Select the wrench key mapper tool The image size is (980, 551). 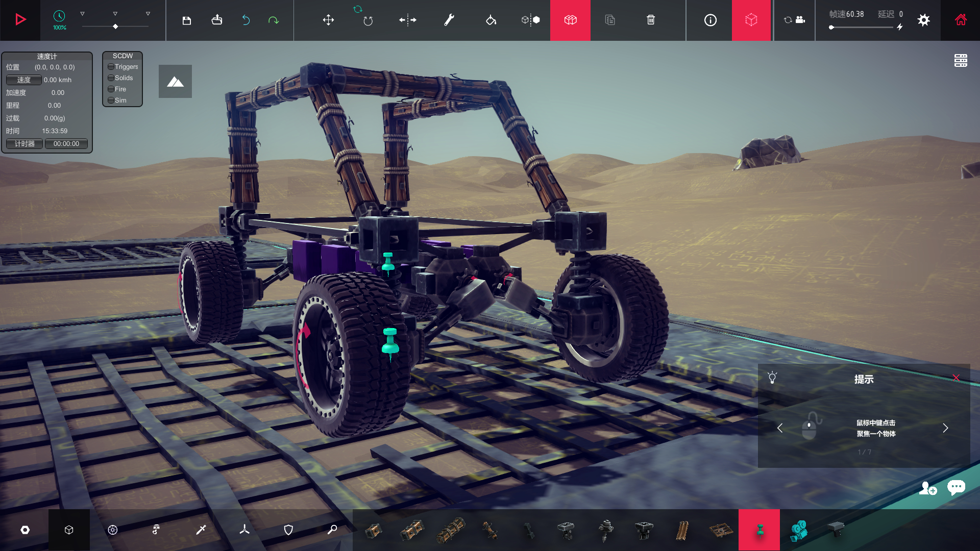[x=449, y=20]
